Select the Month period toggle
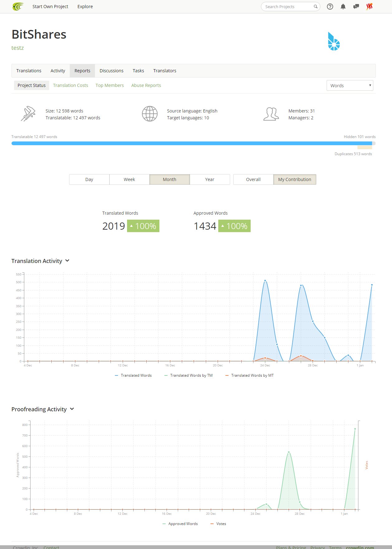 (x=170, y=179)
